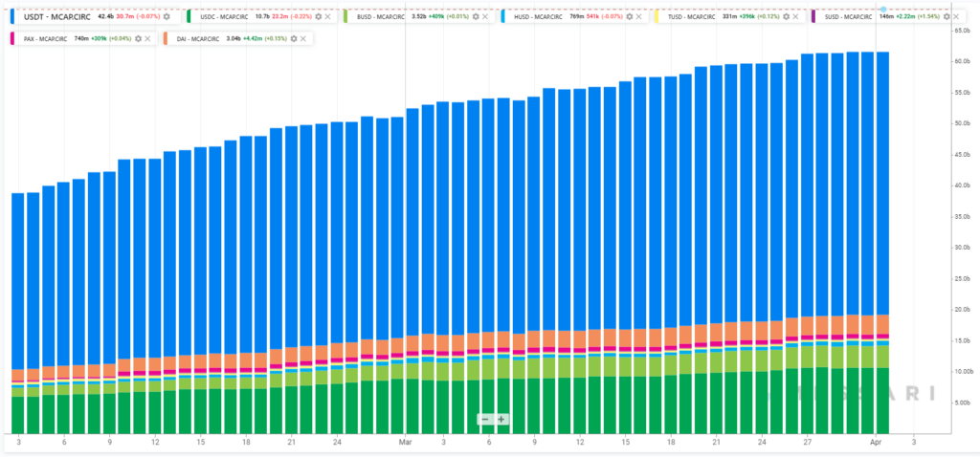
Task: Click the orange DAI color swatch
Action: 167,37
